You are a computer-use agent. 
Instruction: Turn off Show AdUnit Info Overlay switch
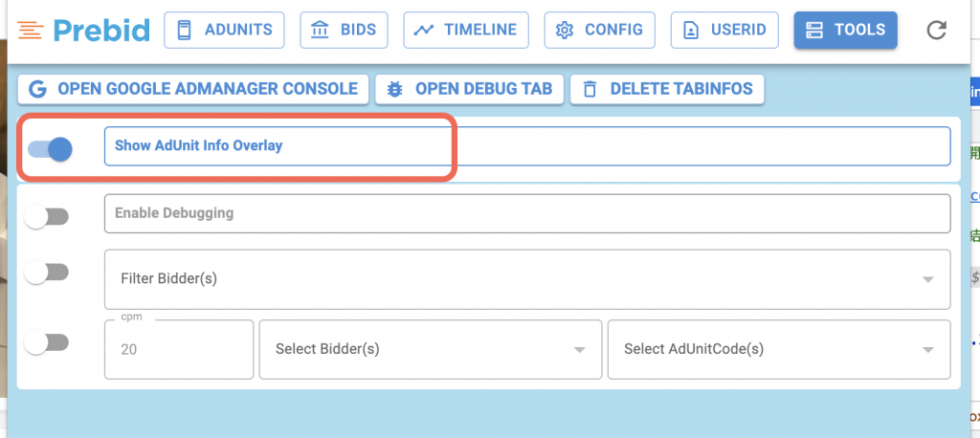pos(51,148)
